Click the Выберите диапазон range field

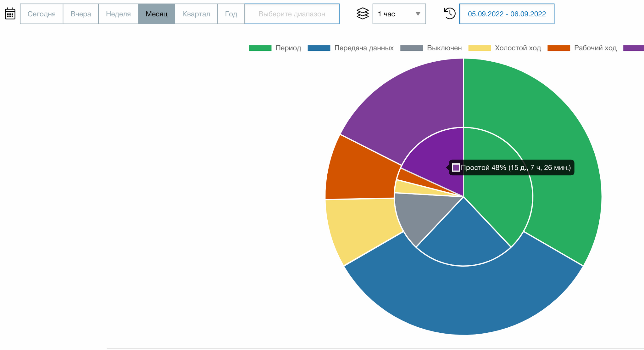[x=291, y=14]
